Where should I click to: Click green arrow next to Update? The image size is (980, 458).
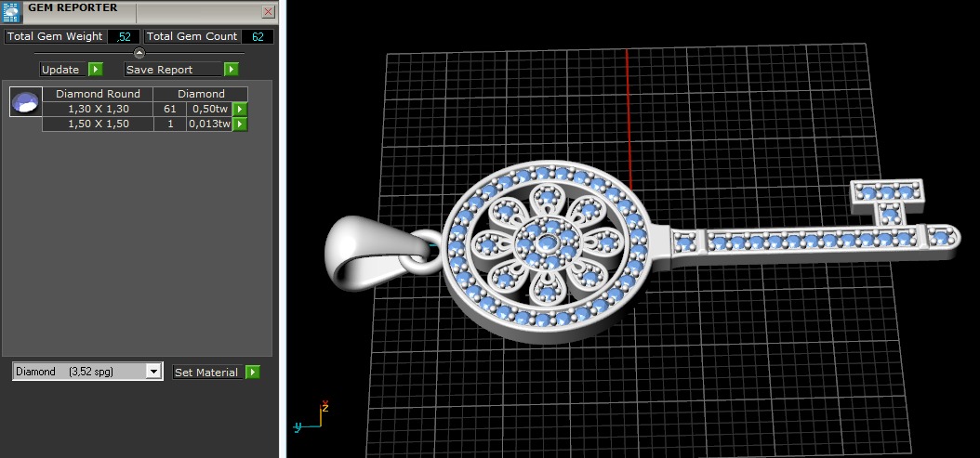pyautogui.click(x=95, y=70)
